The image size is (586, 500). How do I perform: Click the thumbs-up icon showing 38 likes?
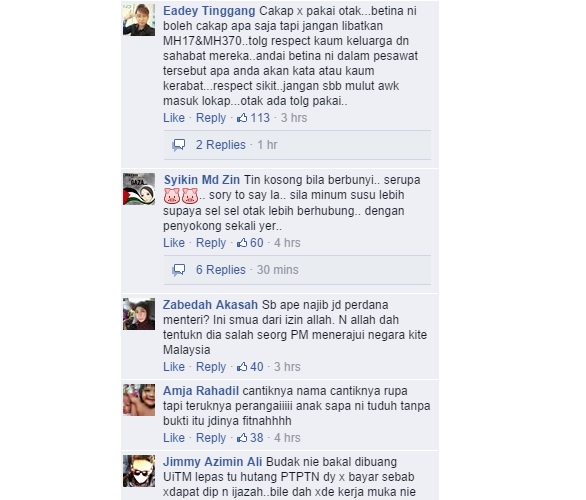tap(242, 438)
